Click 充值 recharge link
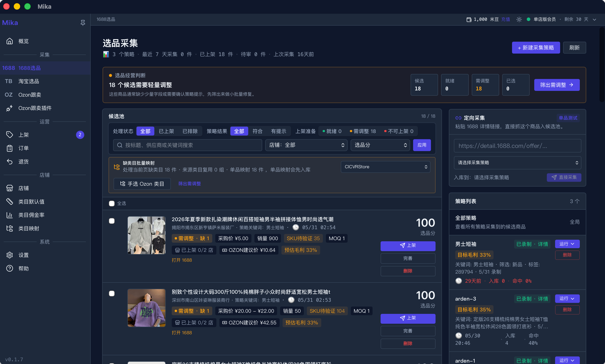 point(505,19)
